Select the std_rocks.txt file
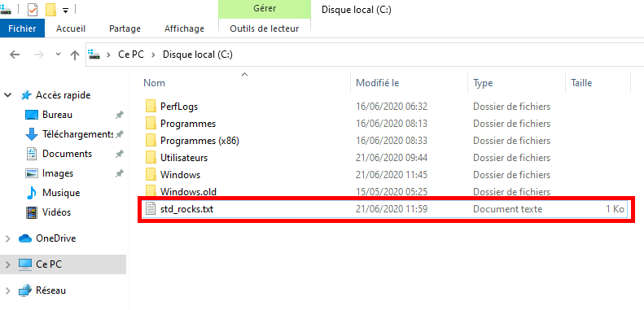This screenshot has width=644, height=310. [187, 209]
